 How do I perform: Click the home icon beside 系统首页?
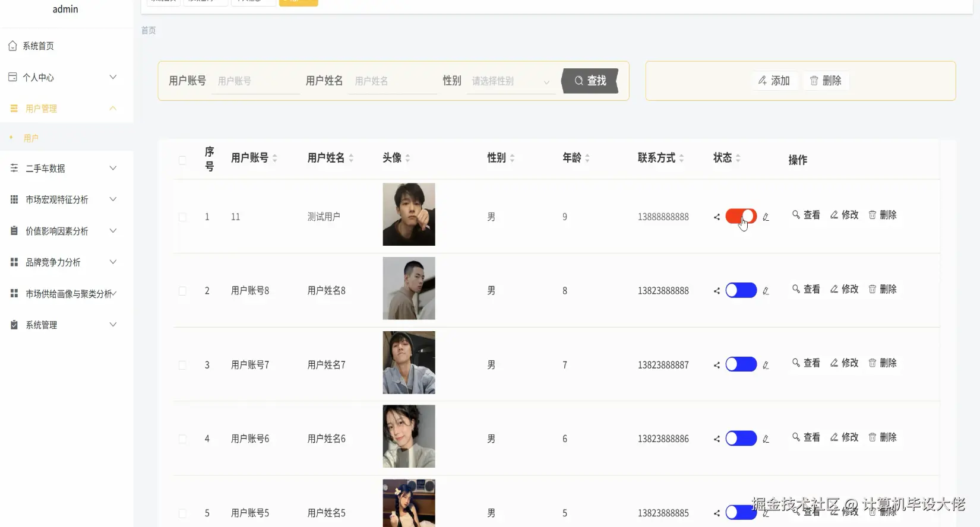pyautogui.click(x=12, y=46)
